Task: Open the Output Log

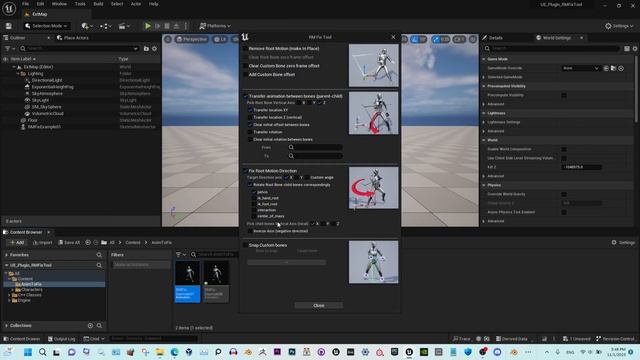Action: pos(62,339)
